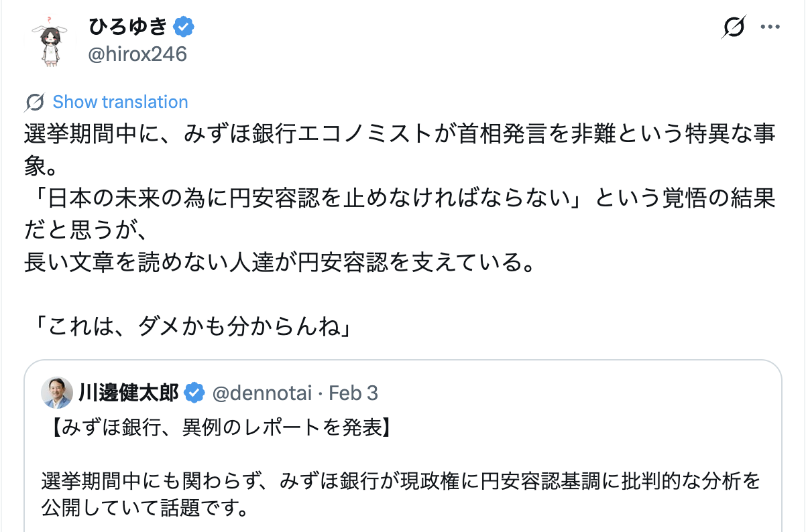Image resolution: width=806 pixels, height=532 pixels.
Task: Click 川邊健太郎's avatar in the quoted tweet
Action: click(57, 393)
